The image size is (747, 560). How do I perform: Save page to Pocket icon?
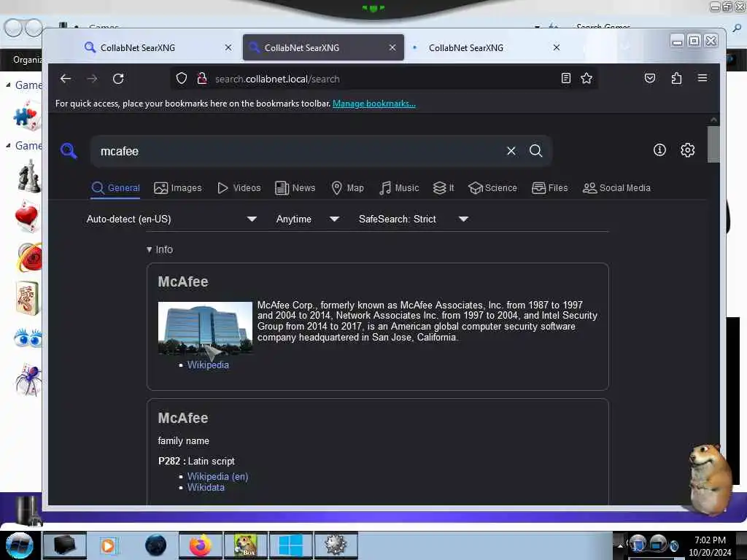point(649,78)
